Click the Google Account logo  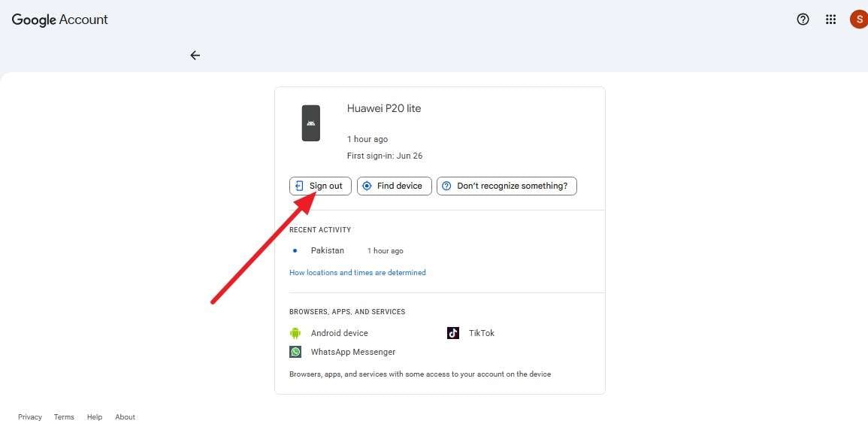(60, 20)
